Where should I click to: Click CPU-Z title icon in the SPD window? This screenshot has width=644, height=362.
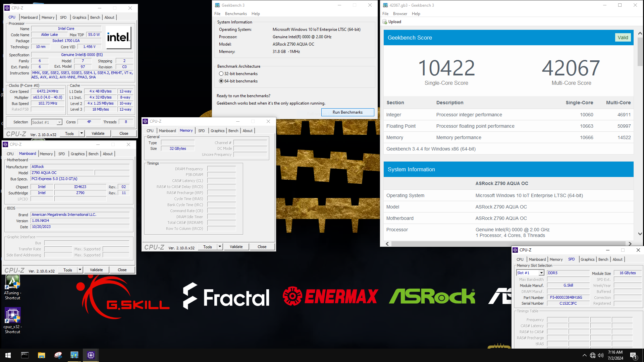coord(516,250)
